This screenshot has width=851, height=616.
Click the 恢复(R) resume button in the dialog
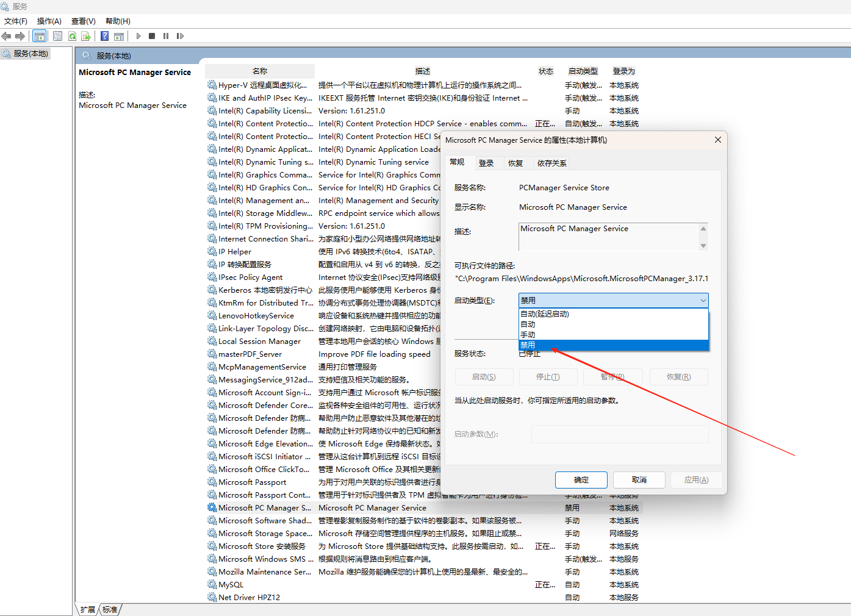coord(679,377)
